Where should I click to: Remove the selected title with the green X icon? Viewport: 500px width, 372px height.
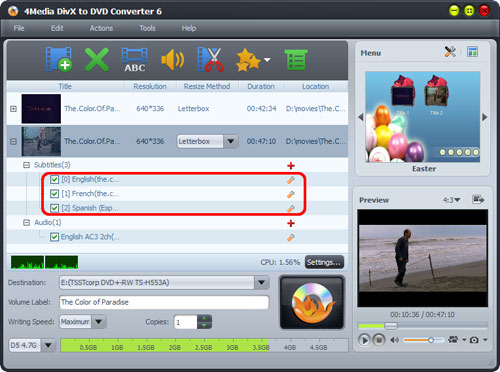coord(97,59)
